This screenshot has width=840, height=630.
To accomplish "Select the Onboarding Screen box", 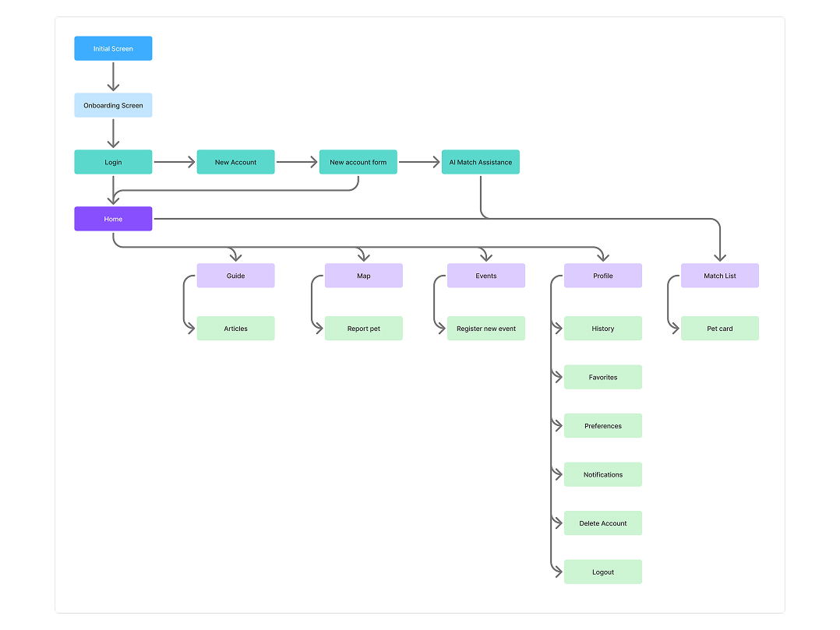I will [113, 105].
